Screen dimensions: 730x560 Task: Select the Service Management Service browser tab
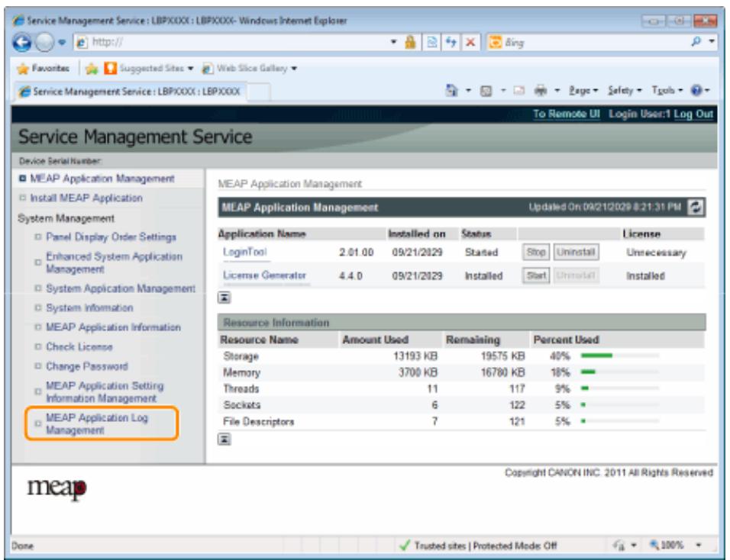tap(131, 91)
